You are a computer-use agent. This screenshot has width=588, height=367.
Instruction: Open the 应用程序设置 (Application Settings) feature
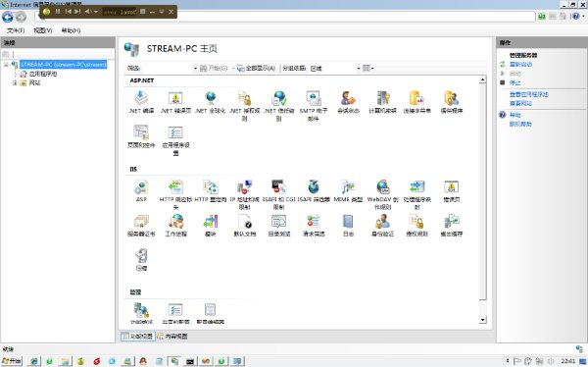175,140
